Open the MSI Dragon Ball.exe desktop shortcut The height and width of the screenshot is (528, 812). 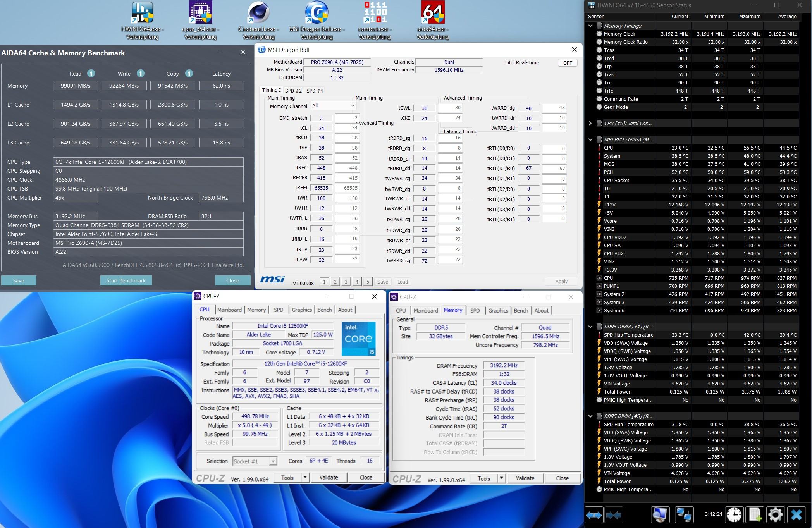coord(317,21)
